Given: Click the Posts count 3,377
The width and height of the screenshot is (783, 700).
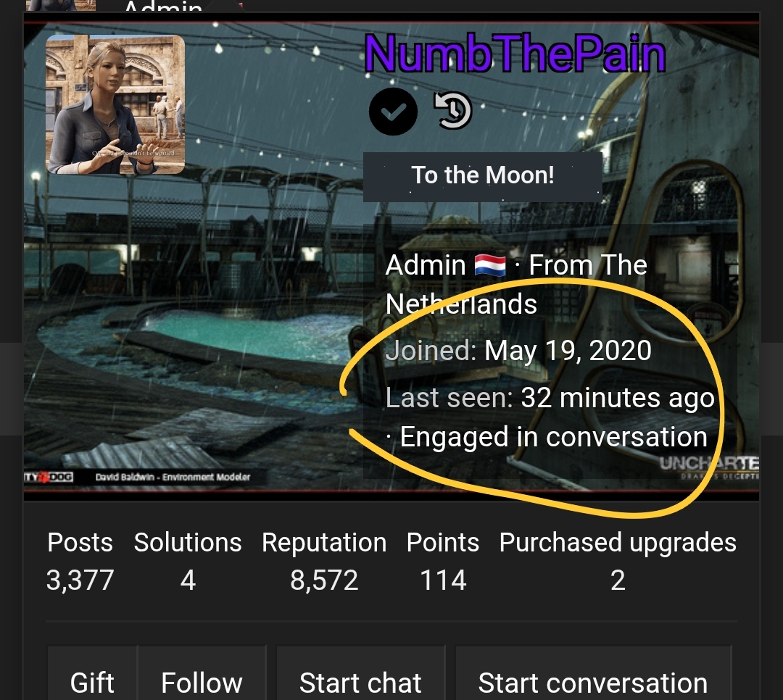Looking at the screenshot, I should point(80,580).
